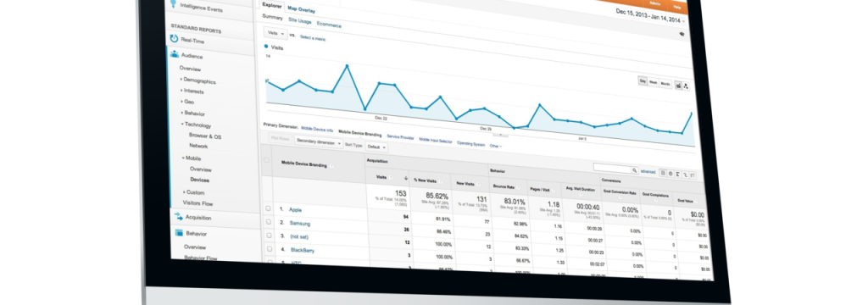This screenshot has height=305, width=868.
Task: Open the Visits metric dropdown
Action: [x=275, y=33]
